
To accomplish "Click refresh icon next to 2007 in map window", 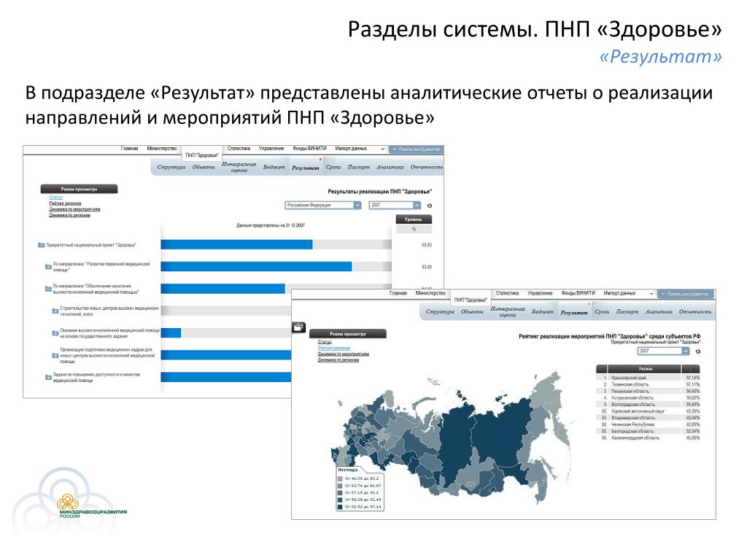I will 698,351.
